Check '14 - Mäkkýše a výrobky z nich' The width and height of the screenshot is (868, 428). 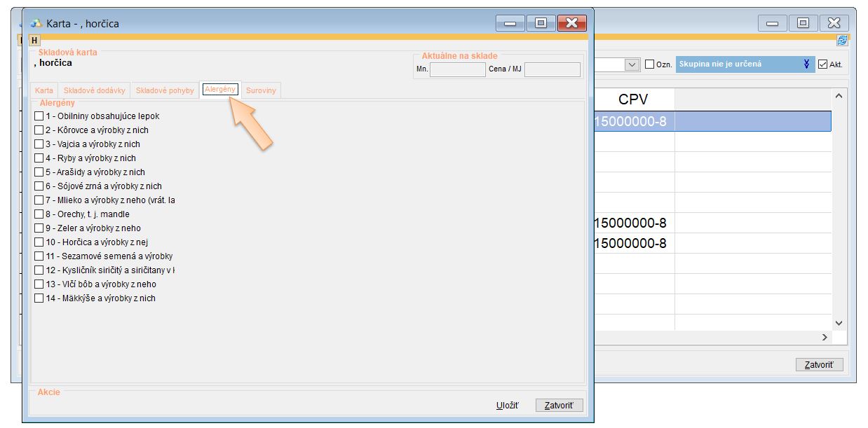click(39, 298)
